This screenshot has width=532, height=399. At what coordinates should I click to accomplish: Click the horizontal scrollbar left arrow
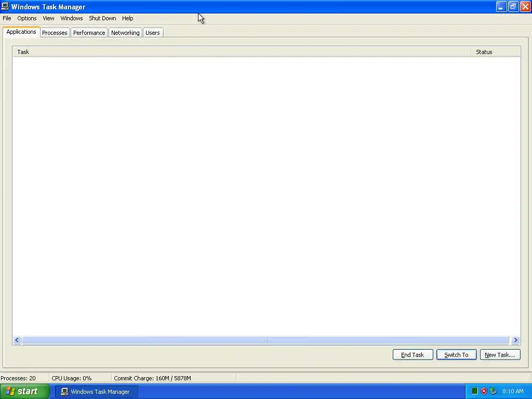click(x=17, y=340)
